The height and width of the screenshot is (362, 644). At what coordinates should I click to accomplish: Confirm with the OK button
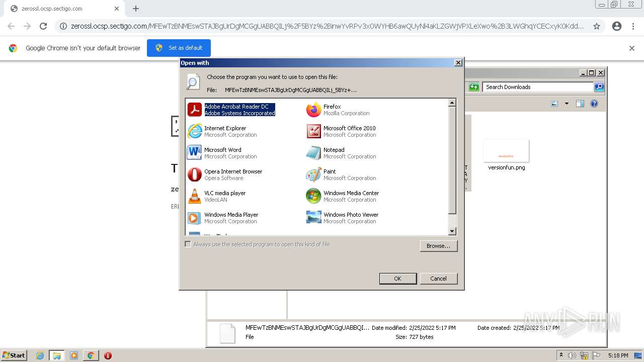[397, 279]
